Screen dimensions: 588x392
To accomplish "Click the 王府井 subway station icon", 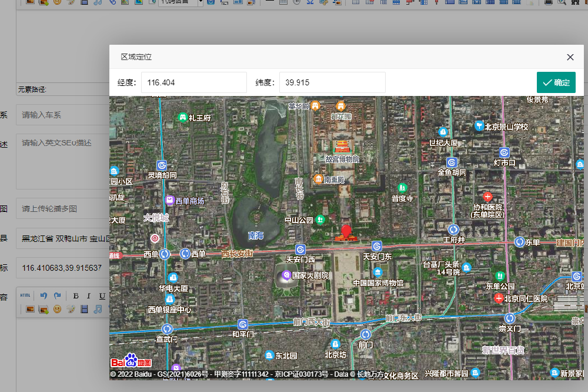I will click(x=453, y=230).
